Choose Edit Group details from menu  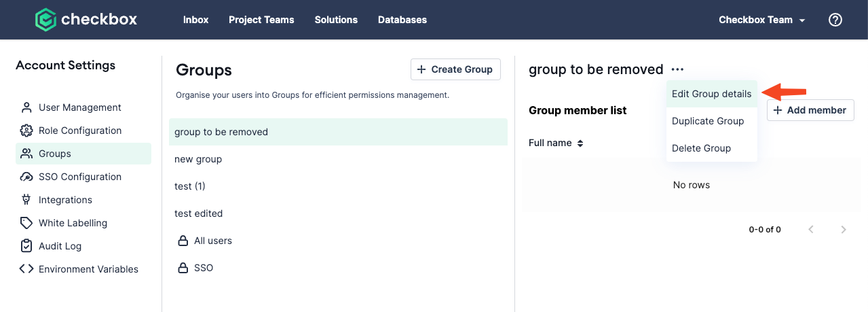[x=712, y=94]
